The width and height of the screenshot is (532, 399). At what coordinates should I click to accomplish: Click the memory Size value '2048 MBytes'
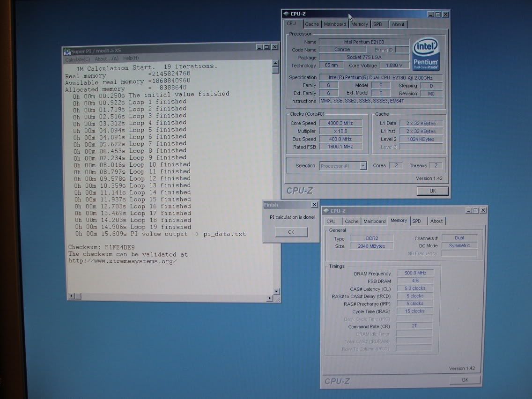(372, 246)
